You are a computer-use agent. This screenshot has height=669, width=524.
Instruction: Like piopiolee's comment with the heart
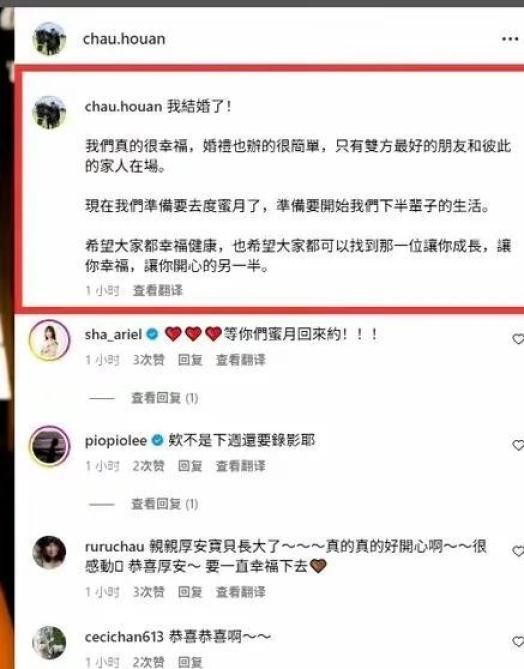(x=518, y=445)
